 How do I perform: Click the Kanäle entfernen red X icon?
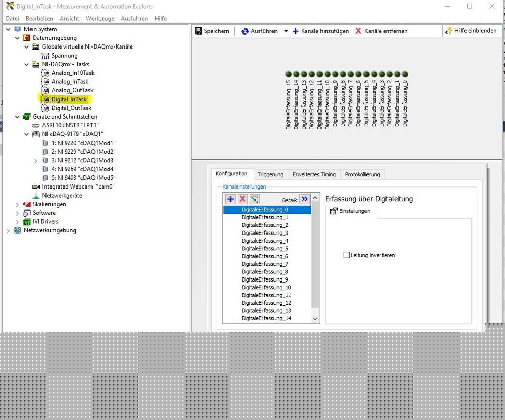[358, 31]
